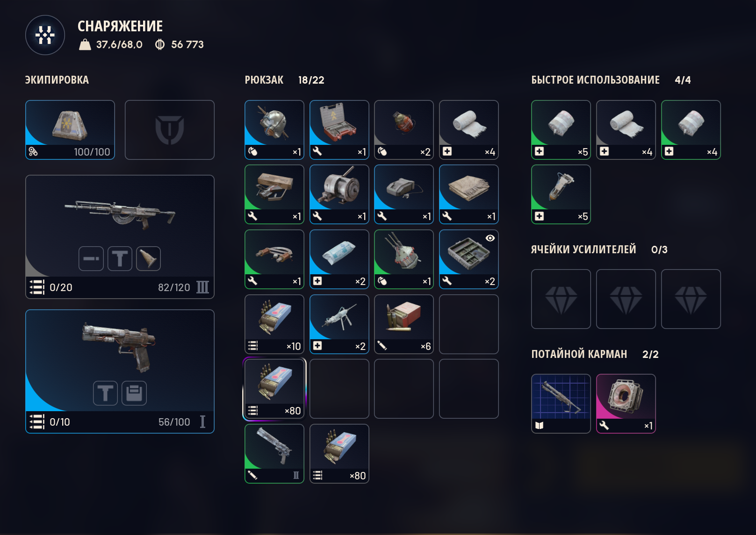
Task: Click the injector in quick use slots
Action: coord(561,194)
